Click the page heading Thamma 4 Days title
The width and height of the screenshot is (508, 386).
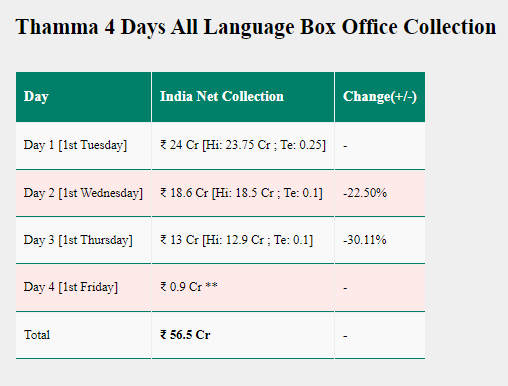click(256, 27)
